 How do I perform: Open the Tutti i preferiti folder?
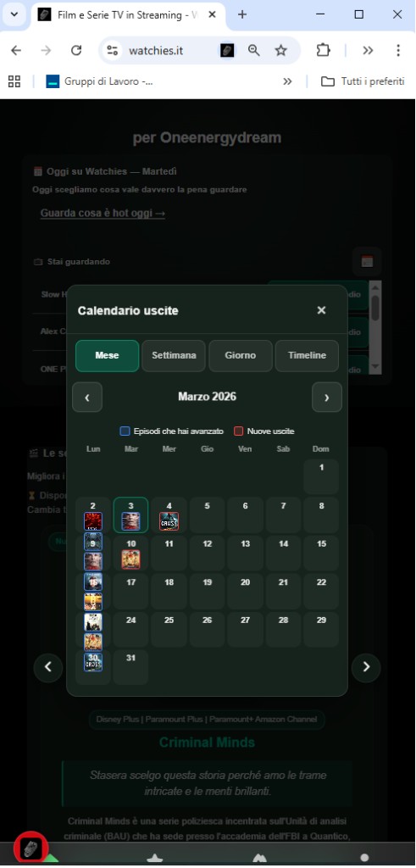click(x=363, y=82)
